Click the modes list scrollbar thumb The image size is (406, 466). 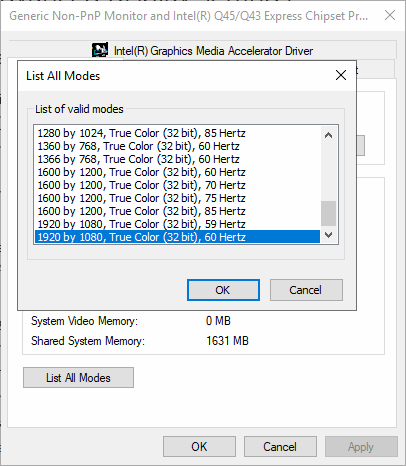(328, 213)
